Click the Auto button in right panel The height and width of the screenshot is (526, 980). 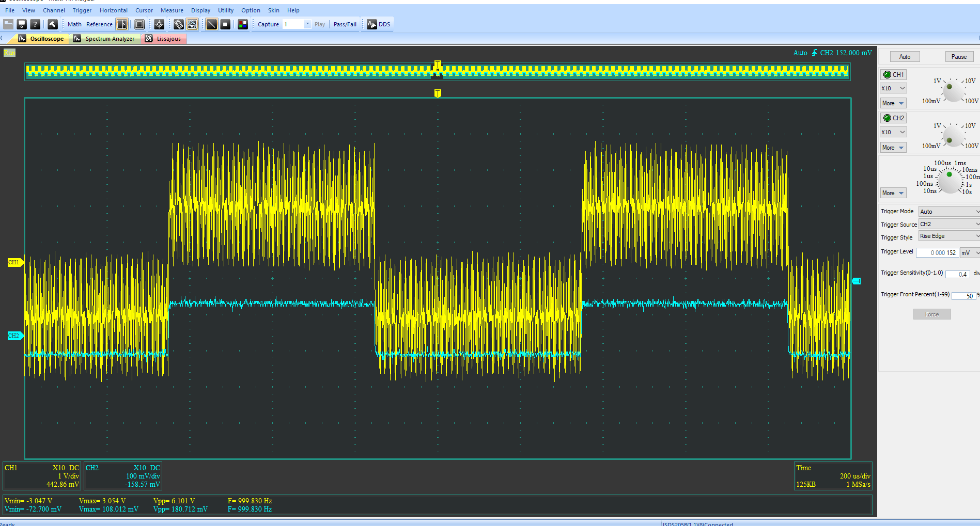(x=905, y=57)
